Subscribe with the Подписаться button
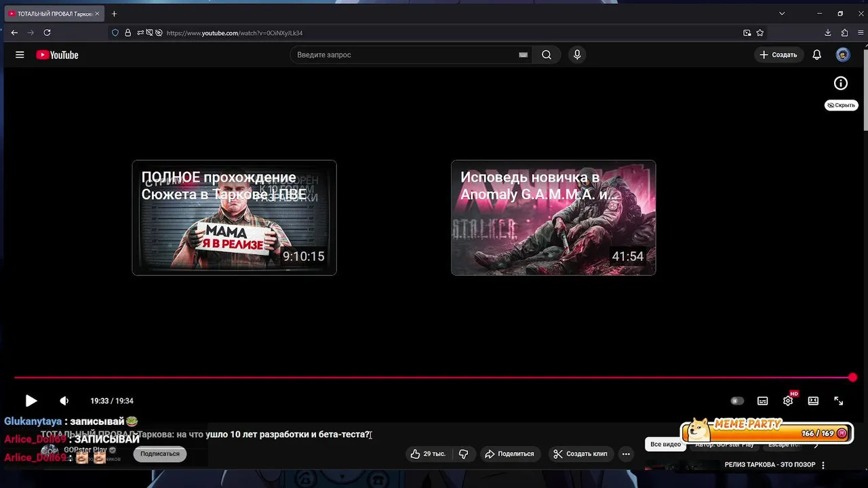 coord(160,453)
